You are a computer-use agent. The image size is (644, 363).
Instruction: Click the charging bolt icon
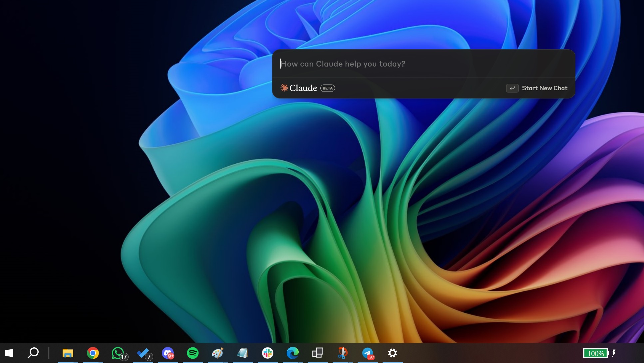coord(614,353)
